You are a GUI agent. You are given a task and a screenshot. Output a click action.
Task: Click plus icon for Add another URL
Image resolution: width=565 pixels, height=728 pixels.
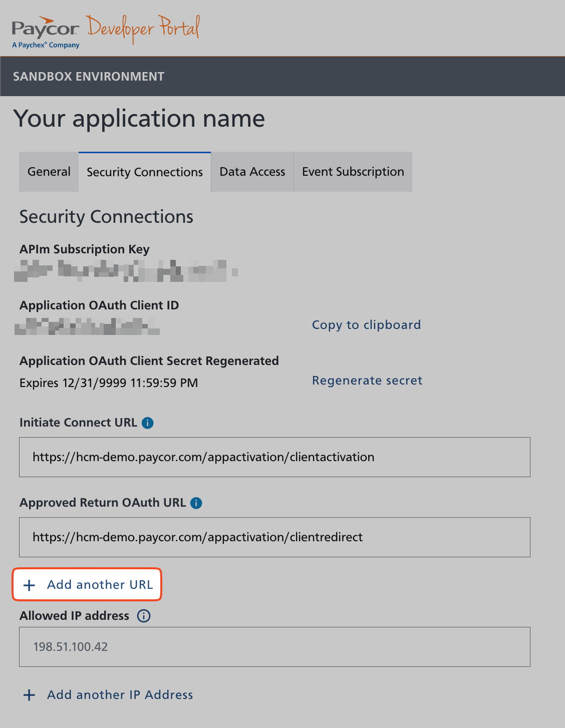coord(30,585)
